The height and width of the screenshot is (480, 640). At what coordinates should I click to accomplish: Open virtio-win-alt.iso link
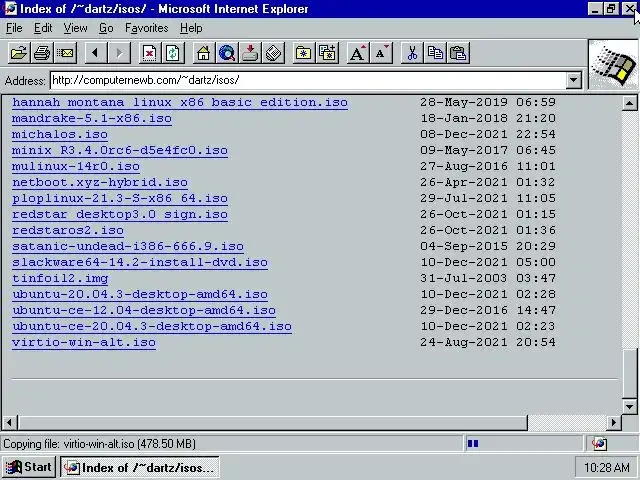[84, 342]
